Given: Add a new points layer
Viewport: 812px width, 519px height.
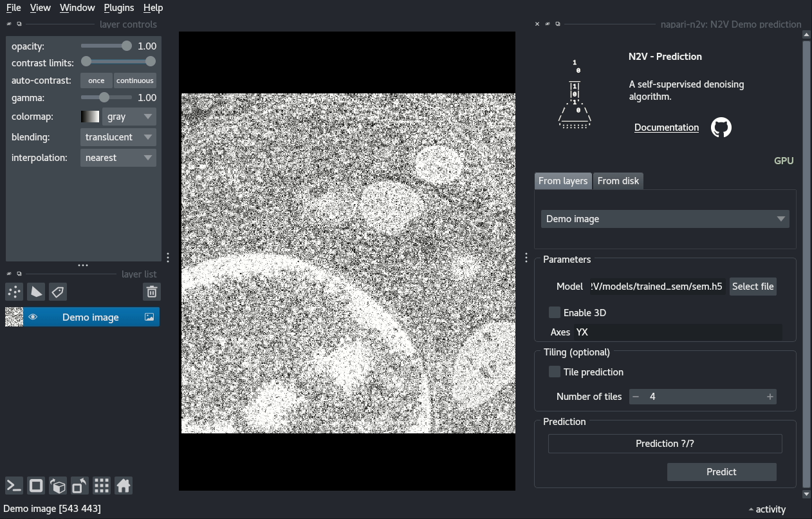Looking at the screenshot, I should [14, 292].
